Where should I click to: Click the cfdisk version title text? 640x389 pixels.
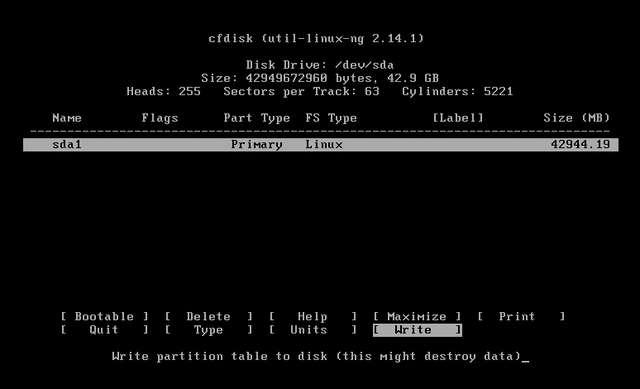316,38
